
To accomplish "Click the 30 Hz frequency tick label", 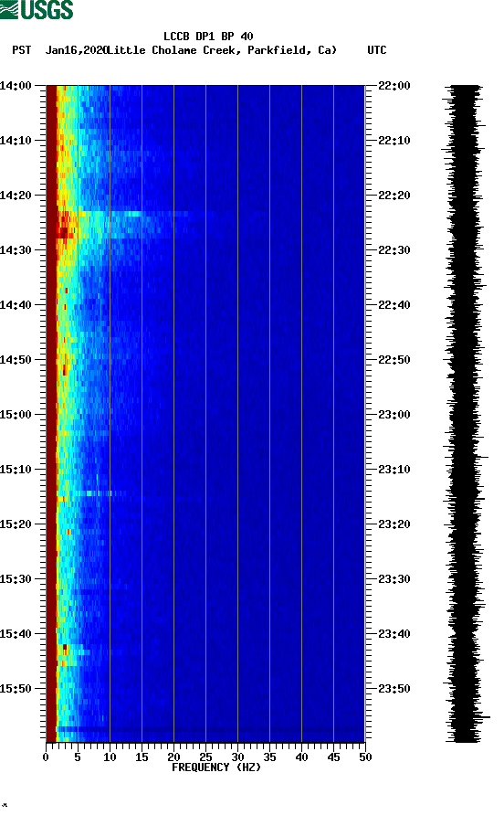I will 238,757.
